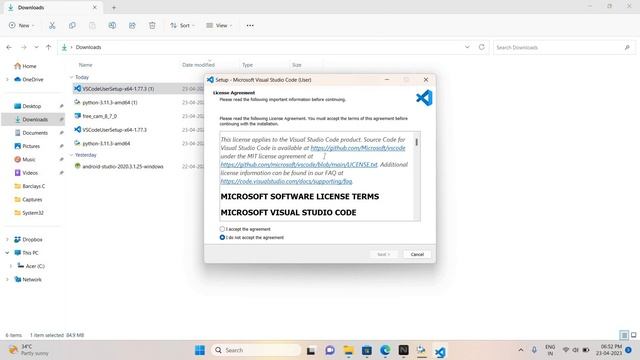Expand the Acer (C:) drive node
This screenshot has width=640, height=360.
[x=11, y=266]
